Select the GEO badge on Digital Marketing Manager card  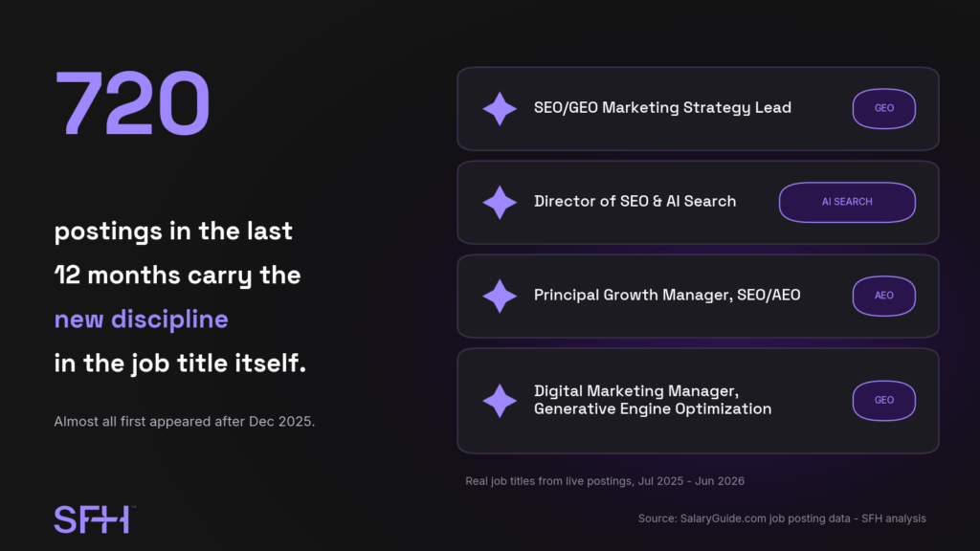tap(883, 401)
